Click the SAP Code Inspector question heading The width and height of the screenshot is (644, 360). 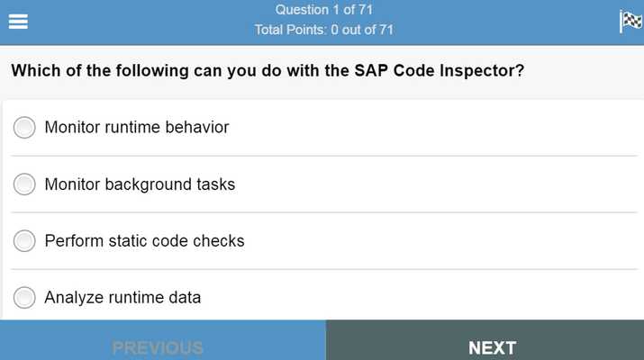pyautogui.click(x=268, y=70)
